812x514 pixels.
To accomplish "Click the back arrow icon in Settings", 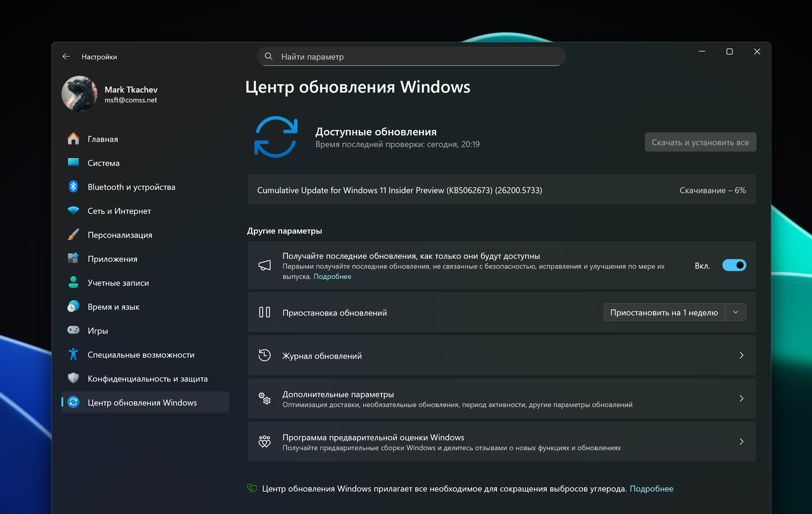I will click(66, 56).
